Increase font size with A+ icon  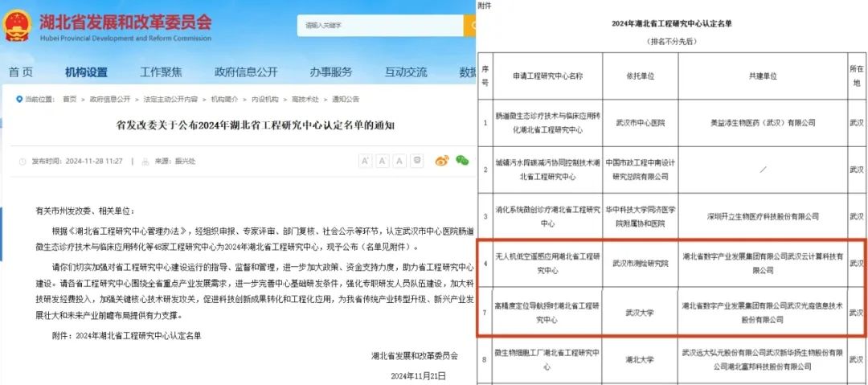[x=365, y=161]
